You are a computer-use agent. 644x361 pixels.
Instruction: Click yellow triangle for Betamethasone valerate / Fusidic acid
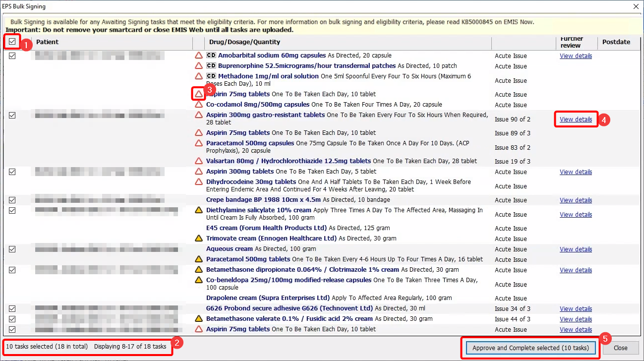pos(199,319)
